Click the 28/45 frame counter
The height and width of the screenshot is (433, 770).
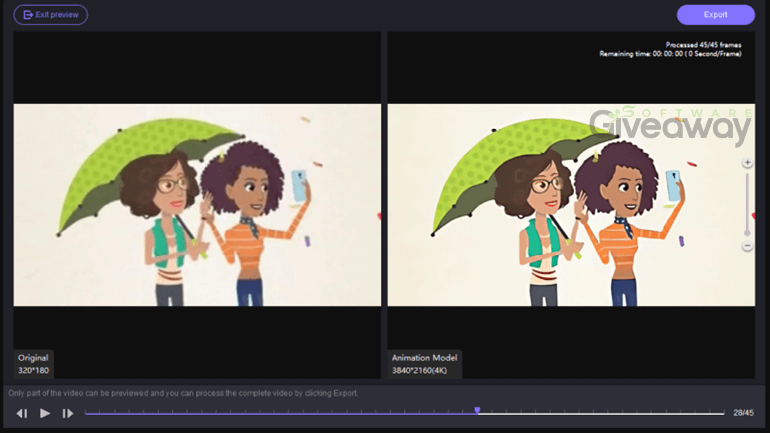[x=743, y=413]
